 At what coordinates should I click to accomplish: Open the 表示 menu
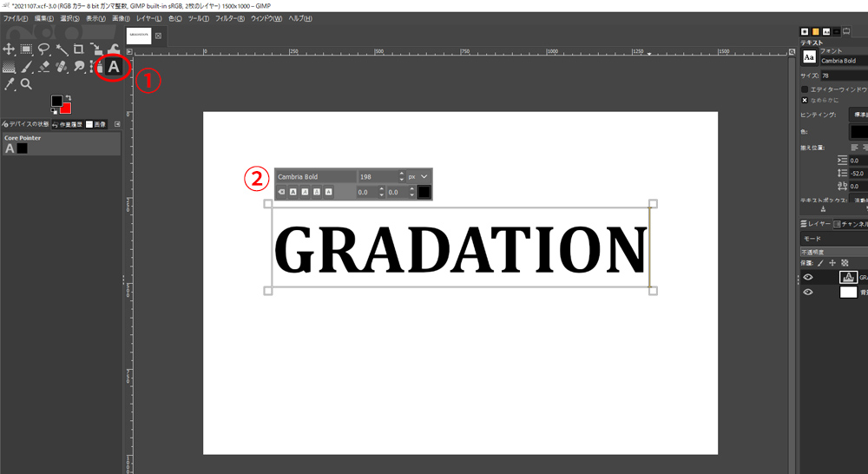tap(95, 18)
